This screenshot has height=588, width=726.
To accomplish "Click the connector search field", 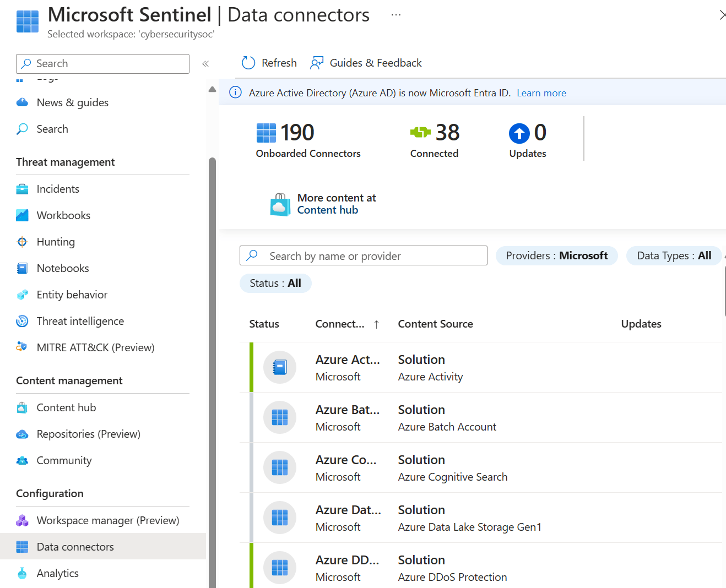I will pos(363,255).
